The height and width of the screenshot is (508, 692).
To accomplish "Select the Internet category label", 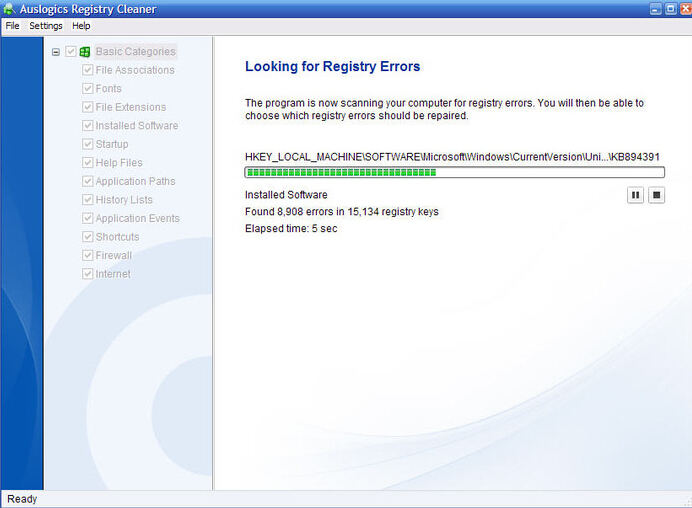I will pyautogui.click(x=113, y=274).
